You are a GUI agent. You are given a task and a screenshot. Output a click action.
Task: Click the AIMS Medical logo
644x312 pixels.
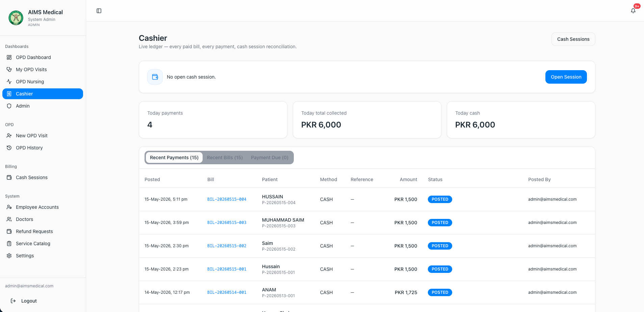(x=16, y=18)
